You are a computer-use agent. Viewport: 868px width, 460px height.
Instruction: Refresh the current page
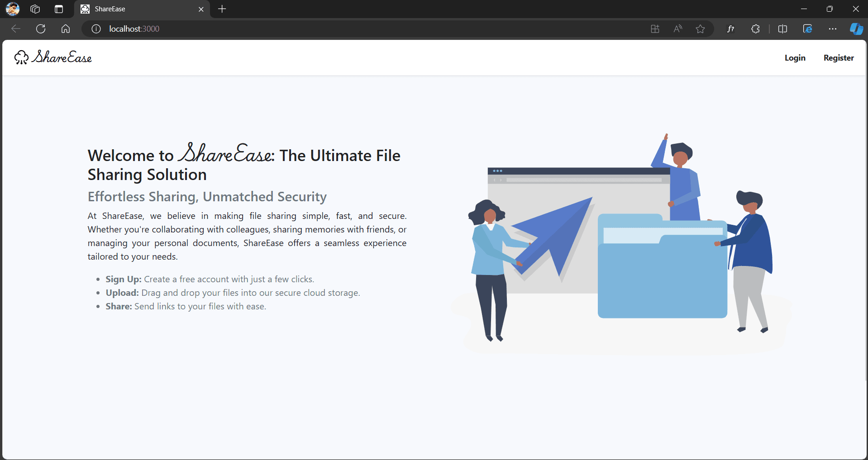41,29
